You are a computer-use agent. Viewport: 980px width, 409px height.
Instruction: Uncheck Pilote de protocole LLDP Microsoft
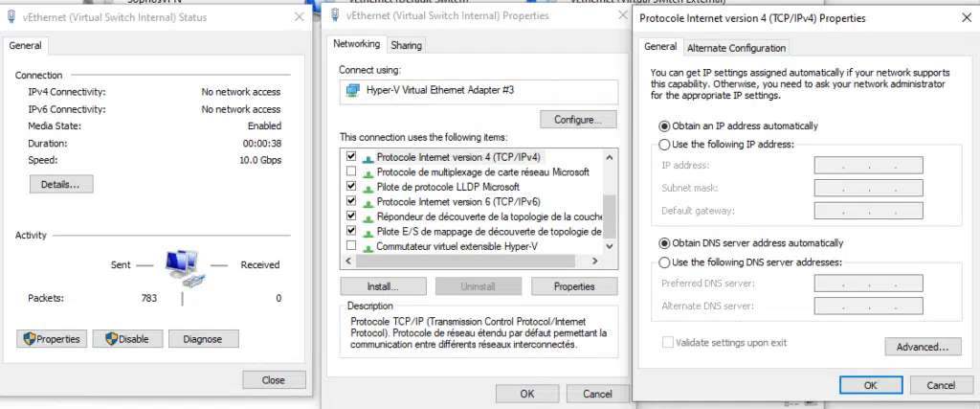point(351,186)
